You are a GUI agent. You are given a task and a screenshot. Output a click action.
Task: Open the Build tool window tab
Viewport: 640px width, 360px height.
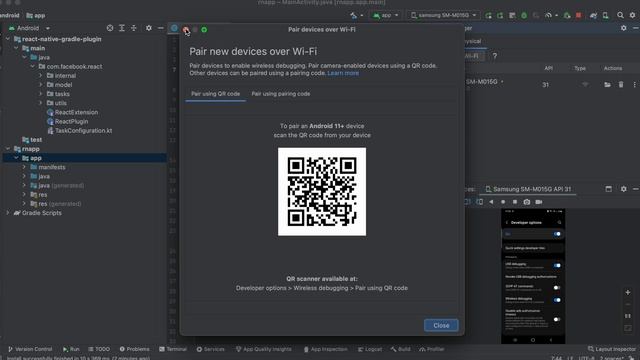(400, 349)
